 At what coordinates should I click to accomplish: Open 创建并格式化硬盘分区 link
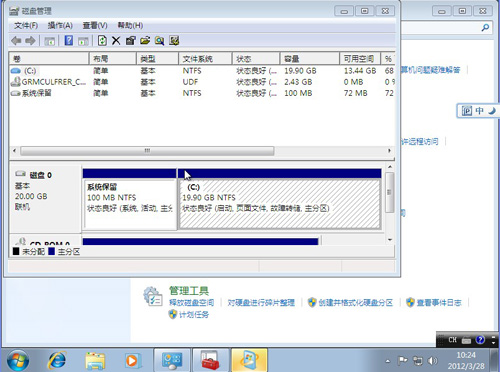tap(355, 303)
